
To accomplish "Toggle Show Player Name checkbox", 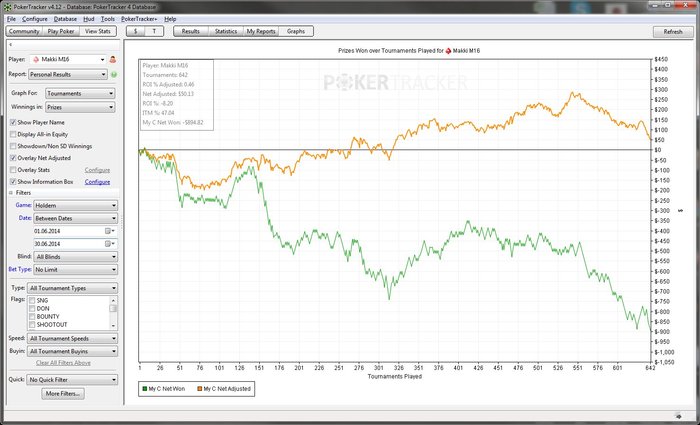I will [13, 122].
